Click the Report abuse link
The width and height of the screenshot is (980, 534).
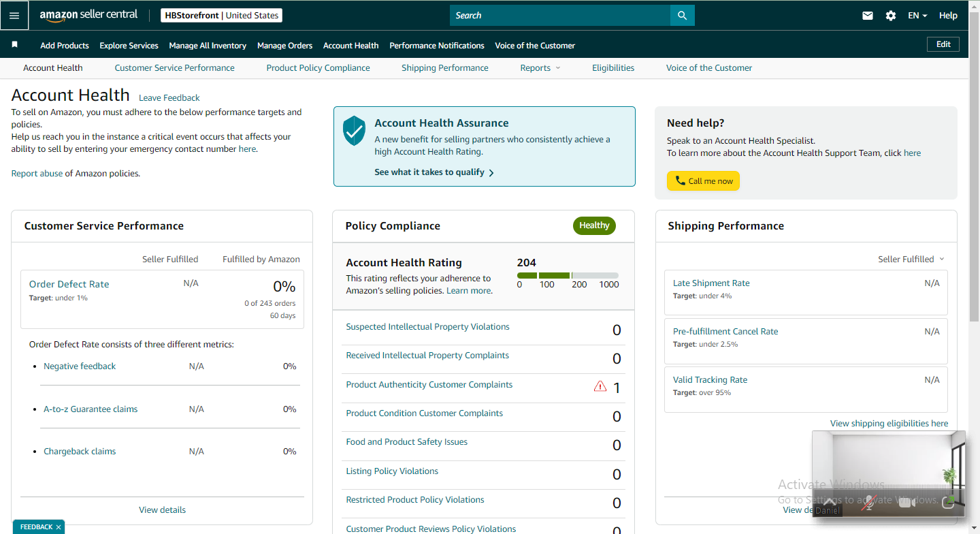(x=37, y=174)
